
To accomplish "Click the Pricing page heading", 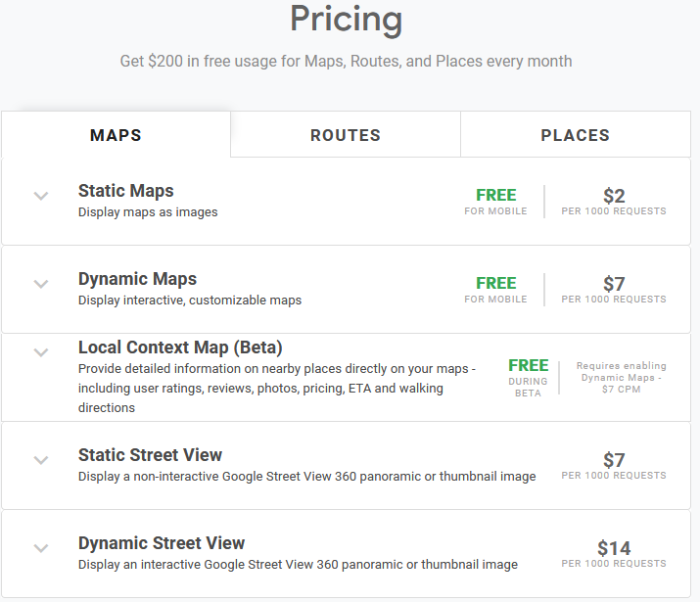I will tap(346, 19).
